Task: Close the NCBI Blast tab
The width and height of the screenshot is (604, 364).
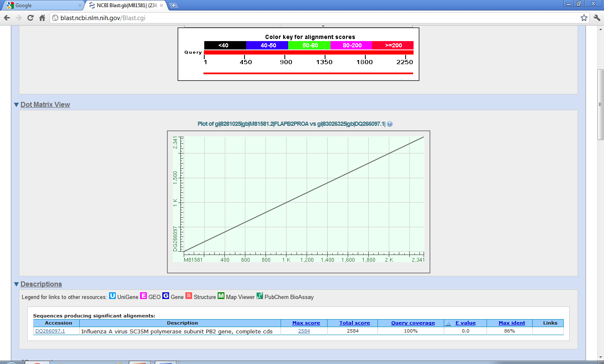Action: pyautogui.click(x=161, y=5)
